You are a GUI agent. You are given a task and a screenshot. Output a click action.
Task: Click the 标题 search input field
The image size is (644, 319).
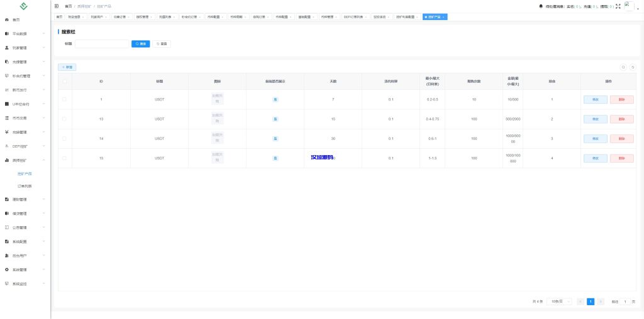coord(101,44)
